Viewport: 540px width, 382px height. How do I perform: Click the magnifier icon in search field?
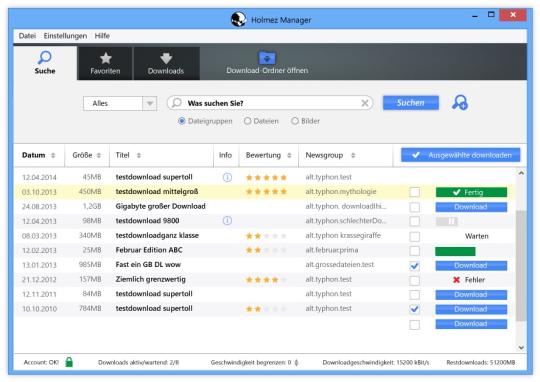click(177, 103)
